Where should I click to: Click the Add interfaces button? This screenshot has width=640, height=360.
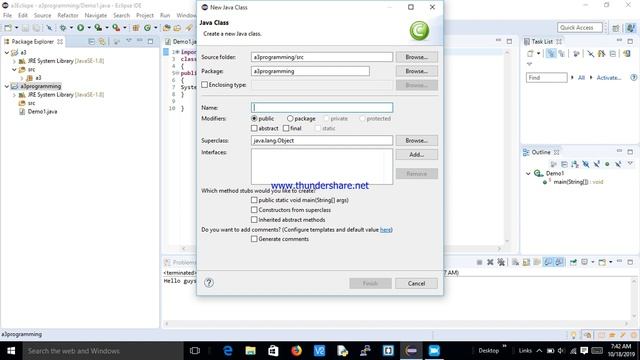417,155
